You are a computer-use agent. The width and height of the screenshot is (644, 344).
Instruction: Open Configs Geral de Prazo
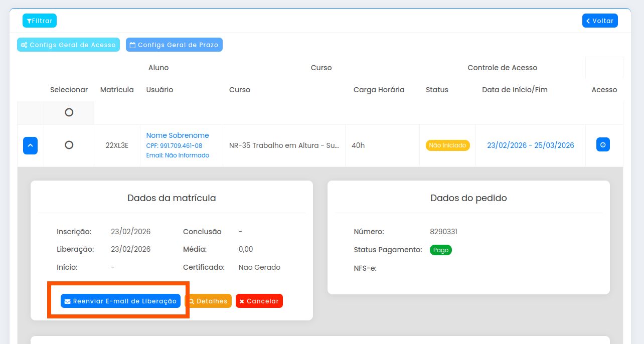pos(174,45)
